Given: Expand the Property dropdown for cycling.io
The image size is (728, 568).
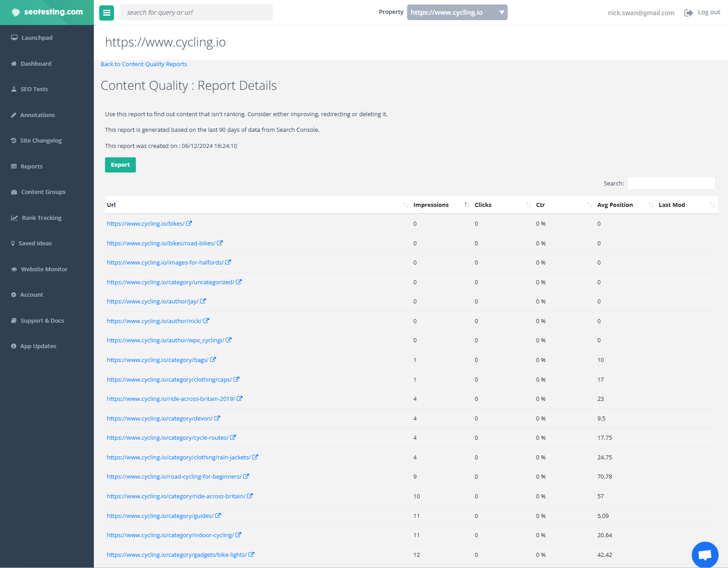Looking at the screenshot, I should 457,13.
